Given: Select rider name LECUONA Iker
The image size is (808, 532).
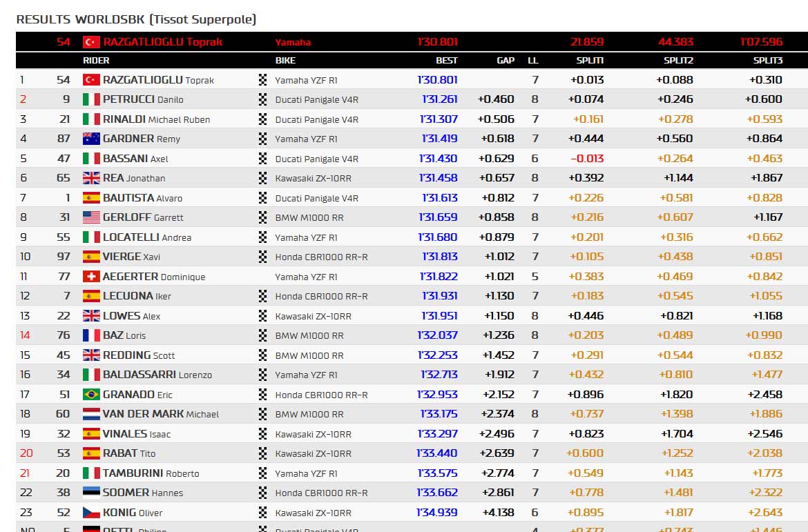Looking at the screenshot, I should click(137, 296).
